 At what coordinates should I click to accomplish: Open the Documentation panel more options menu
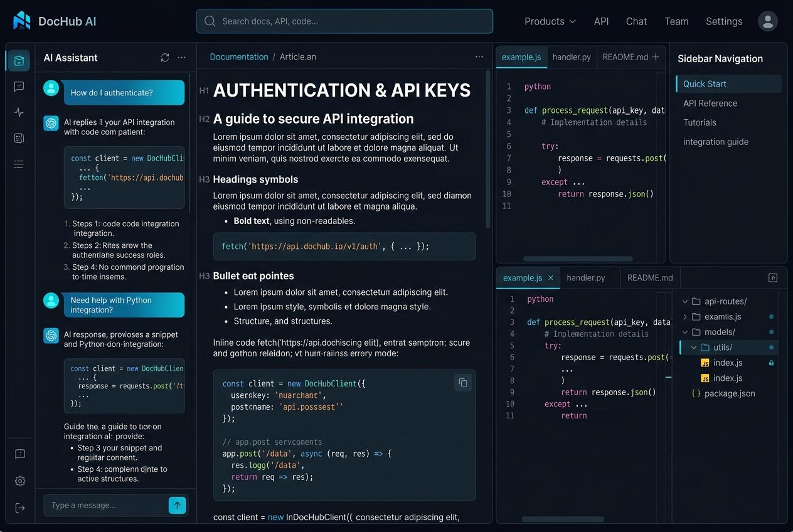479,56
